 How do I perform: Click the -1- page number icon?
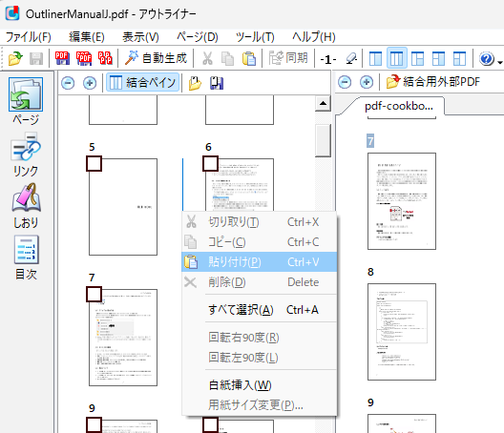click(327, 59)
